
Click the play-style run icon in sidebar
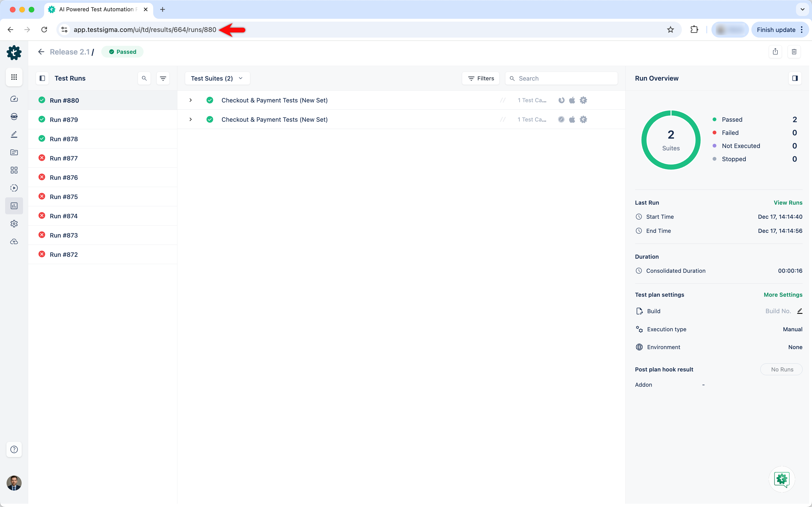click(x=14, y=188)
